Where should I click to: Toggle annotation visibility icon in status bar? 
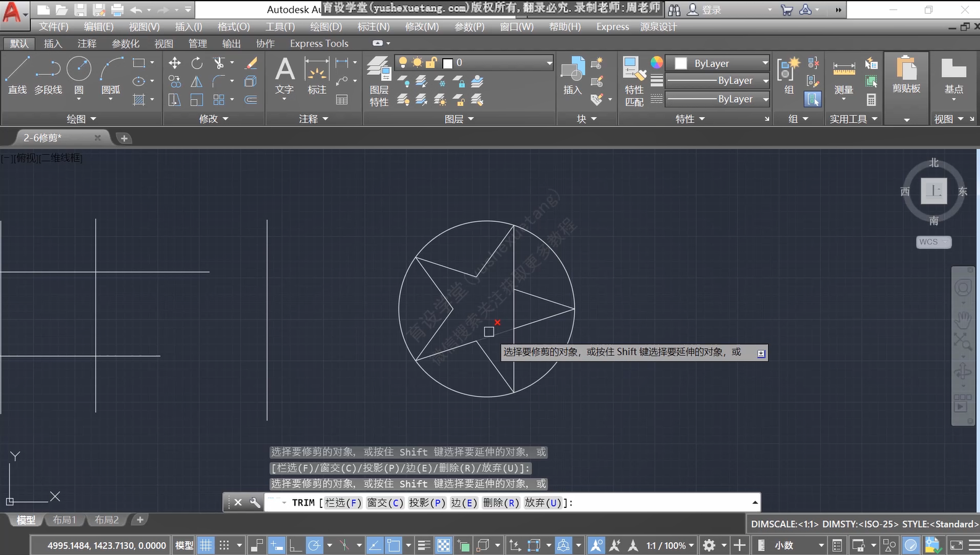[x=596, y=545]
